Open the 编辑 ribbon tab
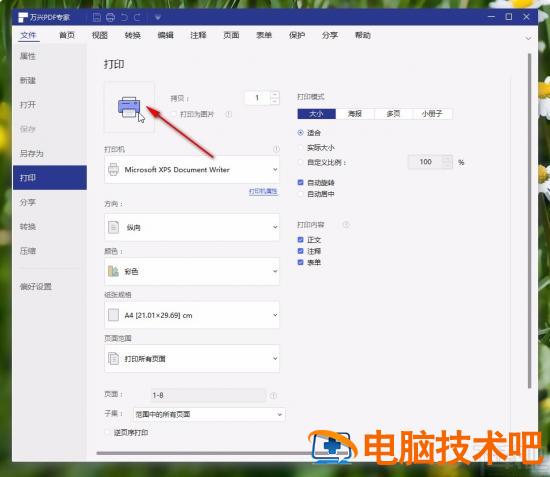Viewport: 550px width, 477px height. pyautogui.click(x=166, y=35)
